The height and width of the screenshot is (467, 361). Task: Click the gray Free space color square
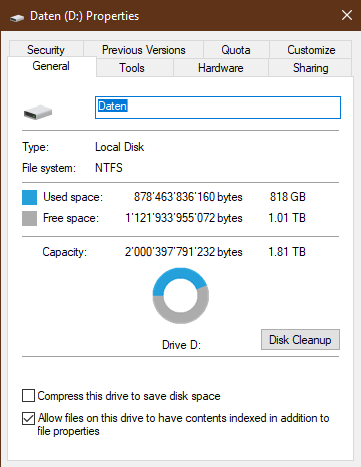tap(29, 219)
